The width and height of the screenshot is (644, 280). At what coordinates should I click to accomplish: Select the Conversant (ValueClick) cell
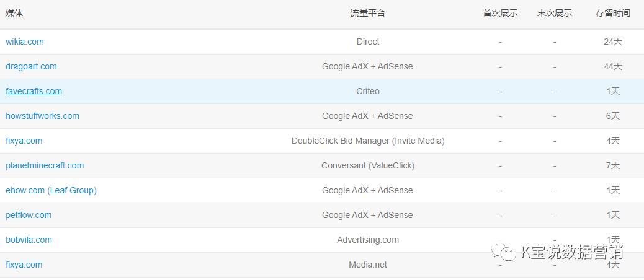(368, 165)
